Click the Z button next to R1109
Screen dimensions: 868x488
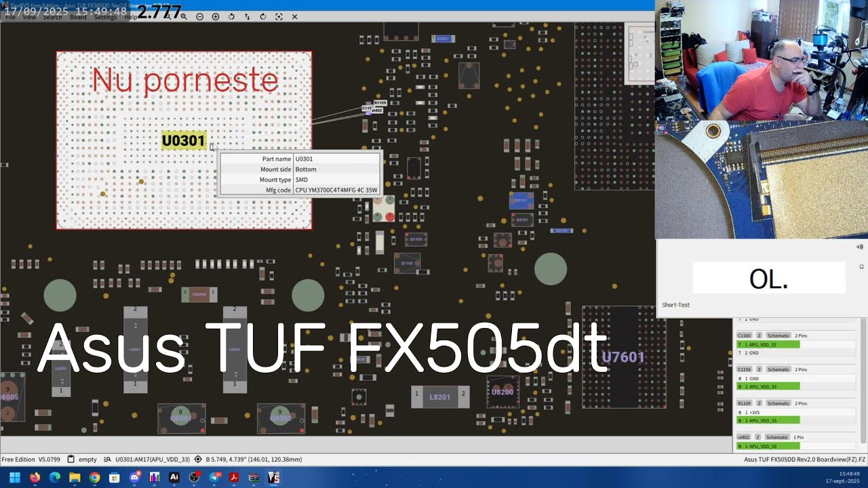click(759, 403)
